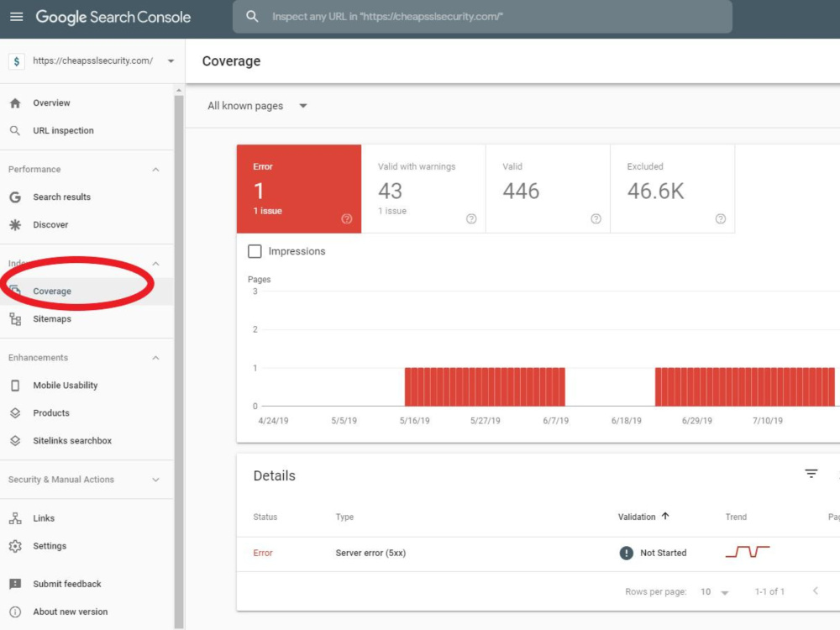Screen dimensions: 840x630
Task: Click the Products layers icon
Action: [15, 413]
